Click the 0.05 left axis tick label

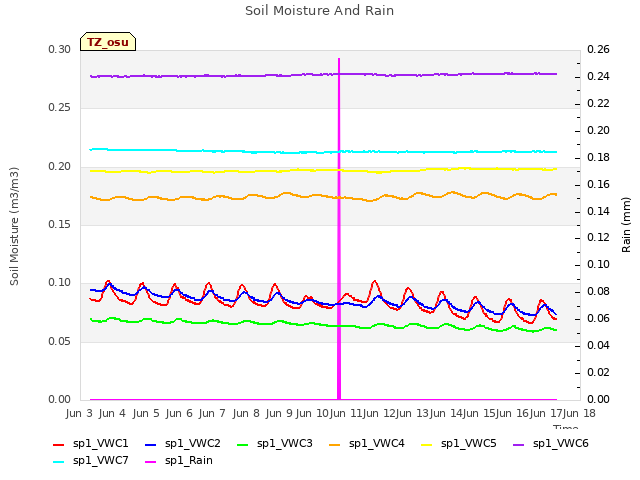point(60,341)
